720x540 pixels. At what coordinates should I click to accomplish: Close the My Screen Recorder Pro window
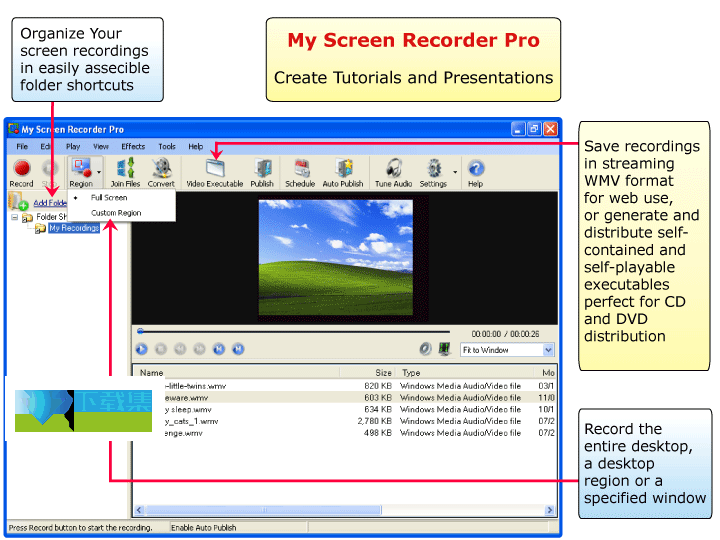click(550, 129)
